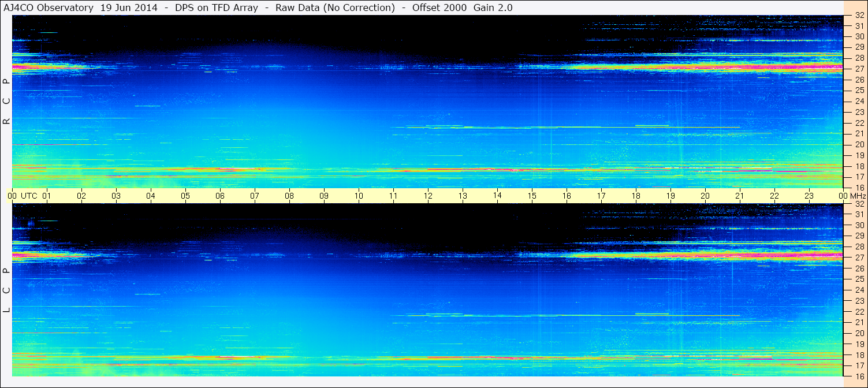Select the 02 hour marker
The height and width of the screenshot is (388, 868).
pyautogui.click(x=81, y=196)
